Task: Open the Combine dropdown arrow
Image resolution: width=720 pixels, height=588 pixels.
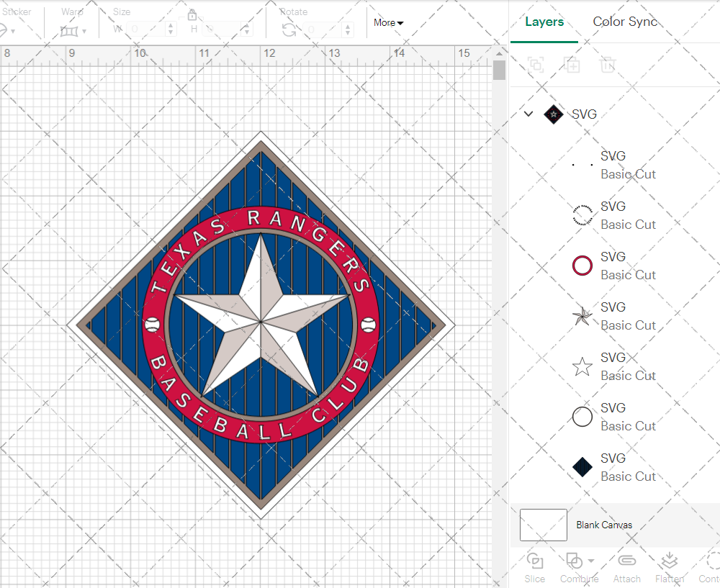Action: coord(591,561)
